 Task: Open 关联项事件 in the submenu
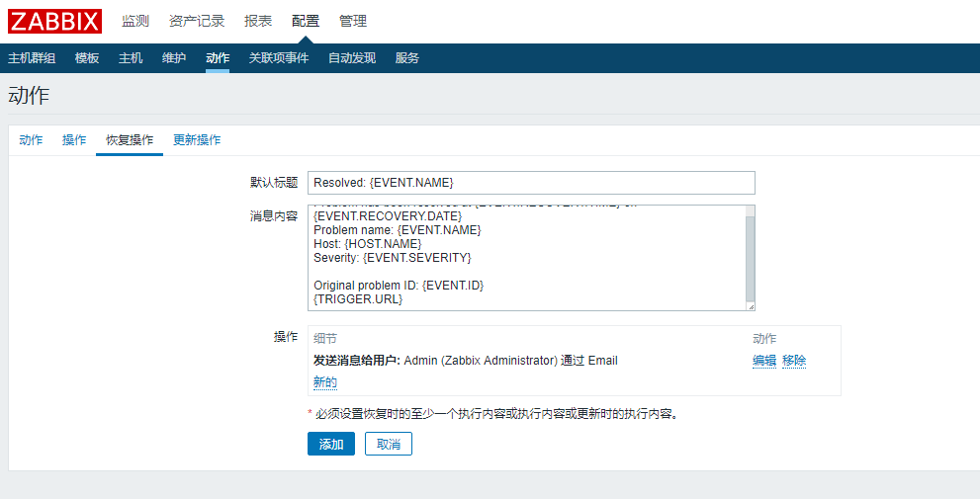pyautogui.click(x=279, y=58)
